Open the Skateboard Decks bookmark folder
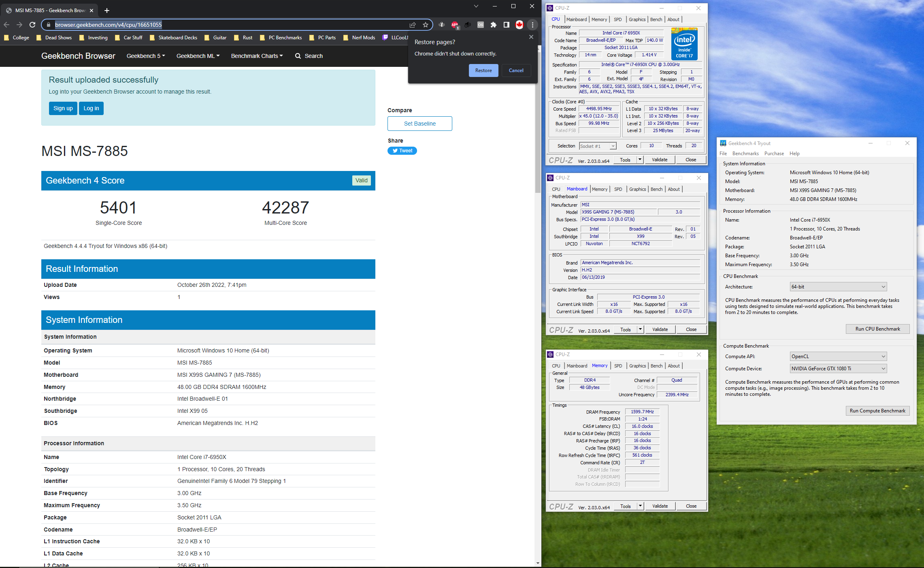Screen dimensions: 924x568 point(173,38)
